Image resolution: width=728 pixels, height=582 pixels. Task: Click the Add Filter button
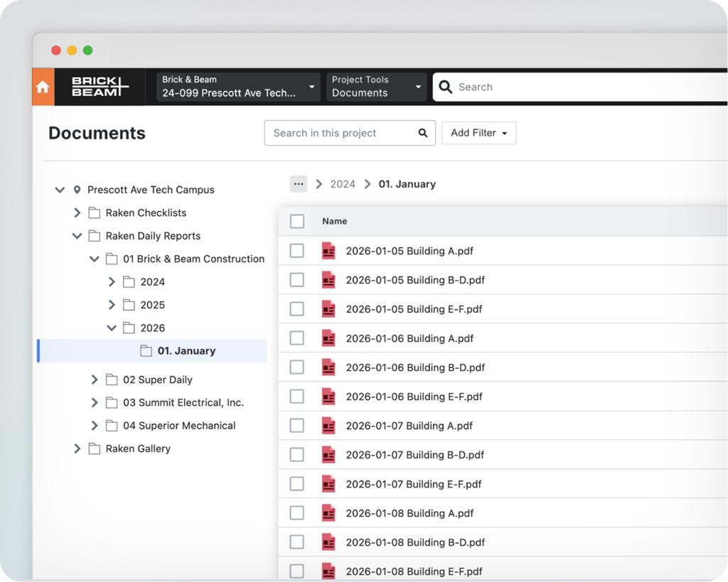(x=478, y=133)
